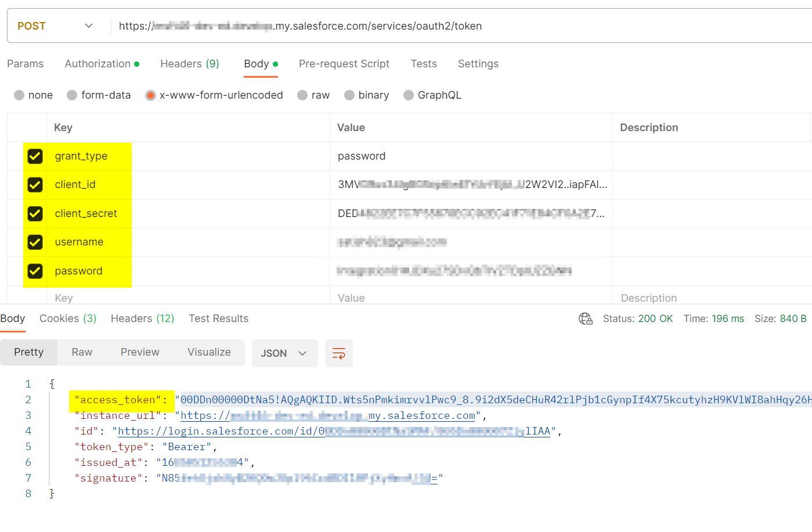This screenshot has width=812, height=532.
Task: Click the access_token value string
Action: coord(496,400)
